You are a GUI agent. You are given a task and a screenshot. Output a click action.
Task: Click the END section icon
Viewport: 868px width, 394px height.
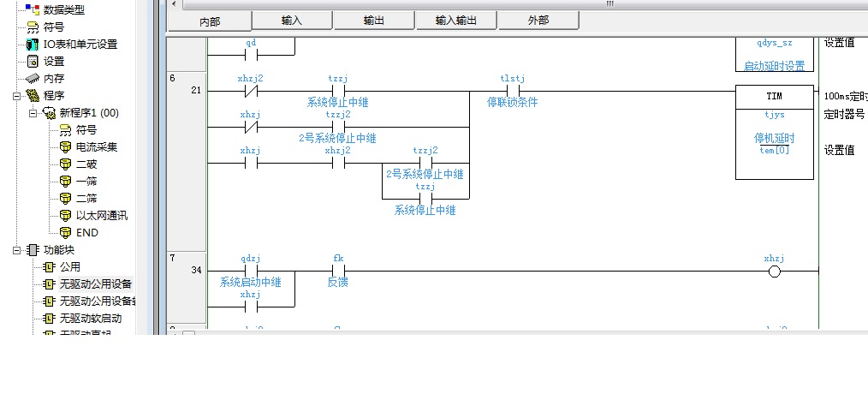point(65,232)
